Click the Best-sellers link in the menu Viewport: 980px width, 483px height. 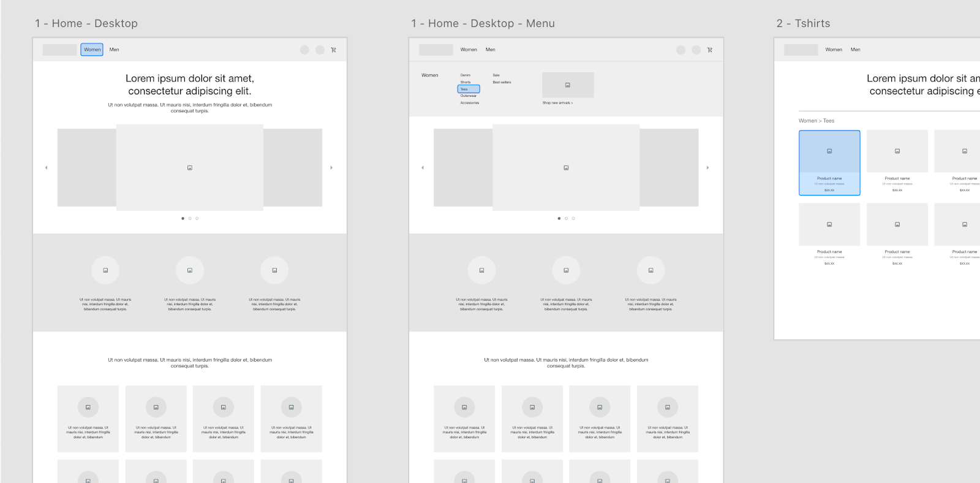coord(502,82)
